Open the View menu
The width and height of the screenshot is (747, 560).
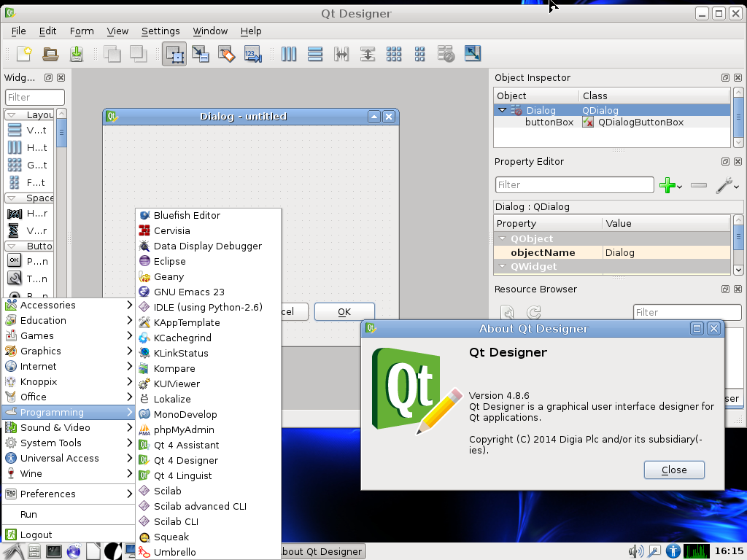117,31
